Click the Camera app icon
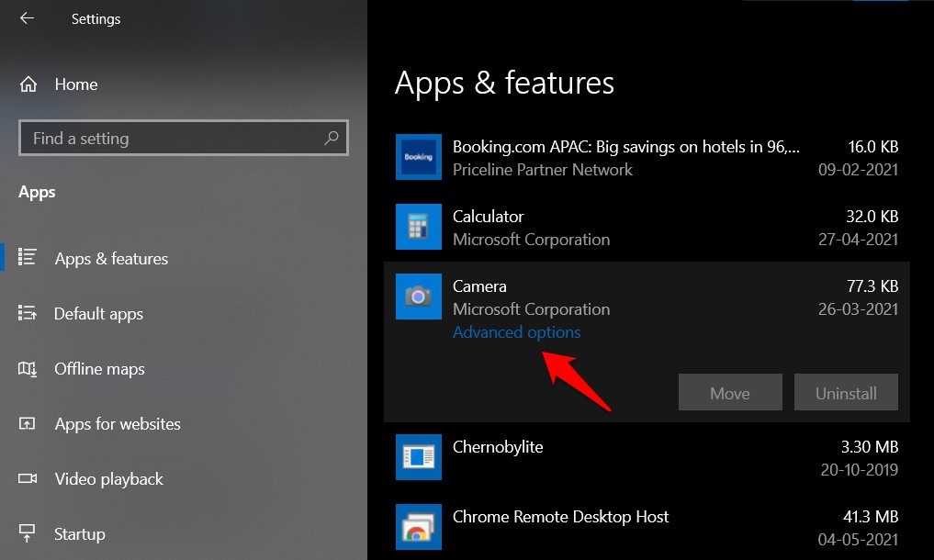 click(419, 297)
